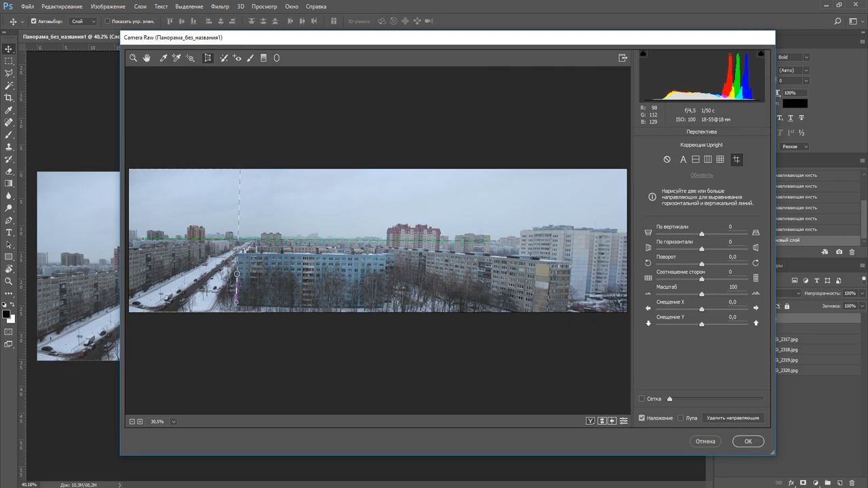This screenshot has width=868, height=488.
Task: Enable the Сетка checkbox
Action: coord(642,399)
